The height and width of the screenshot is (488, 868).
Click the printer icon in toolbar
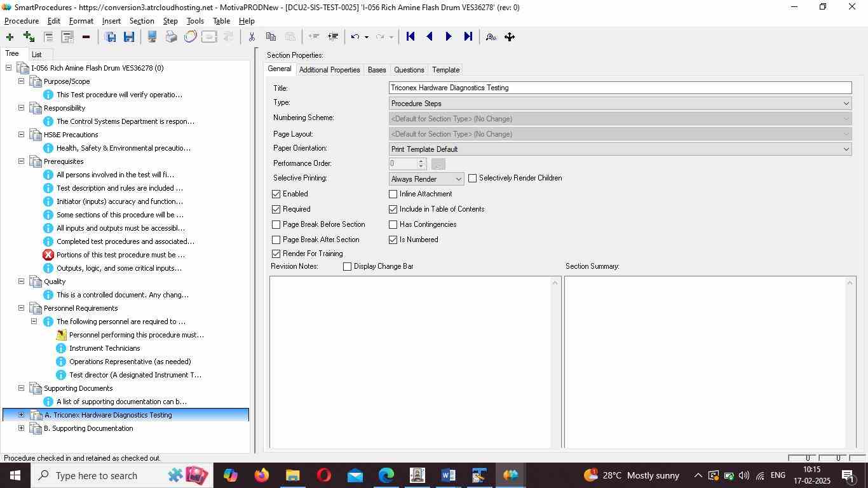click(x=171, y=37)
